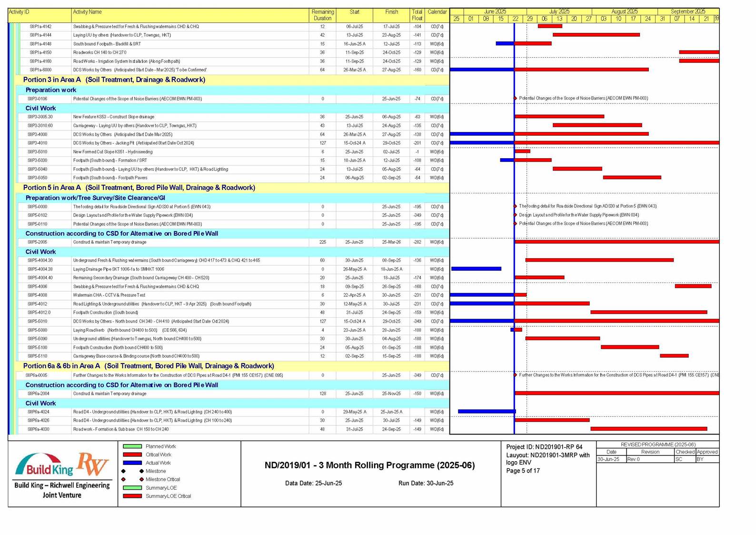Click the Remaining Duration column header

[x=323, y=15]
